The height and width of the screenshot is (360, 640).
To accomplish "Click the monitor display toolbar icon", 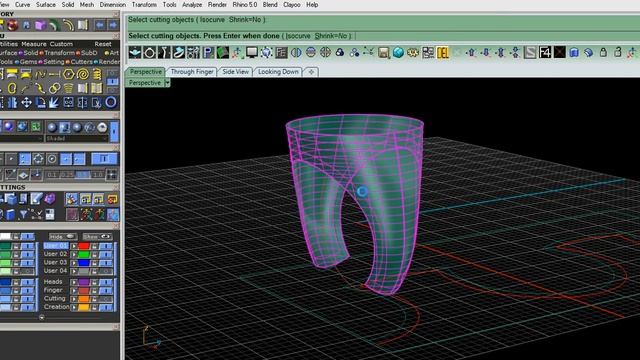I will point(252,52).
